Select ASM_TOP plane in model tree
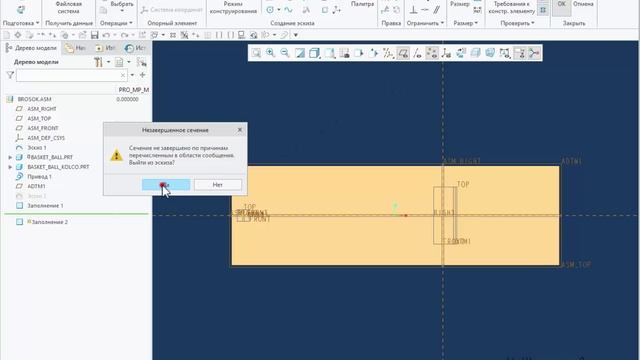Image resolution: width=640 pixels, height=360 pixels. coord(39,118)
